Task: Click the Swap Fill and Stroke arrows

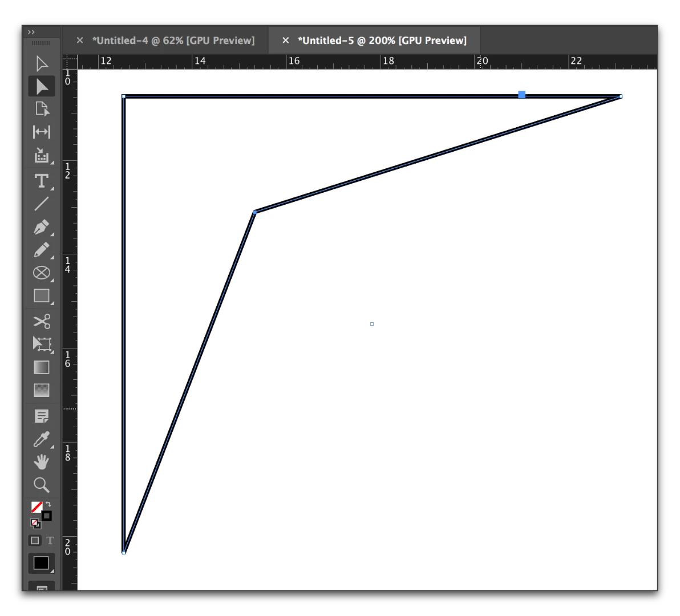Action: pyautogui.click(x=48, y=504)
